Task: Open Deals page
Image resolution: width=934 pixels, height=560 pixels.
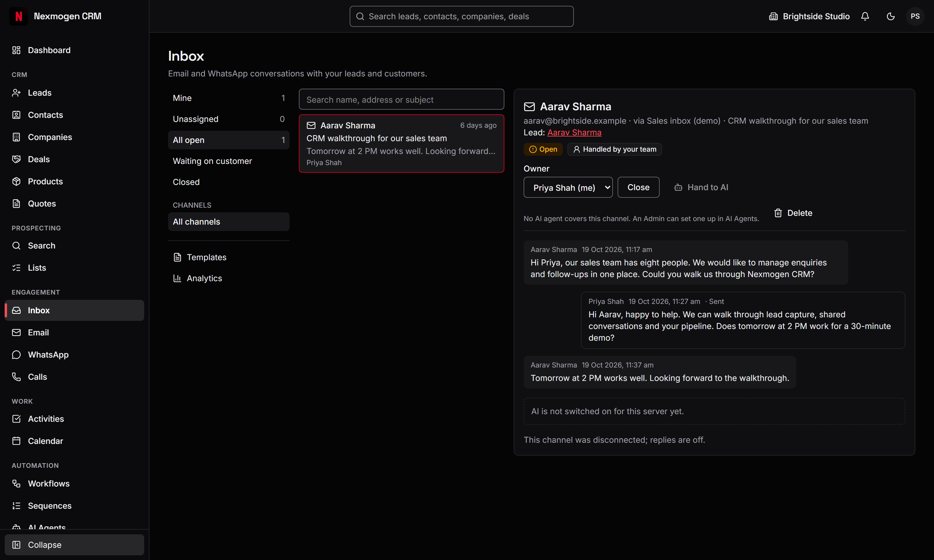Action: pos(74,159)
